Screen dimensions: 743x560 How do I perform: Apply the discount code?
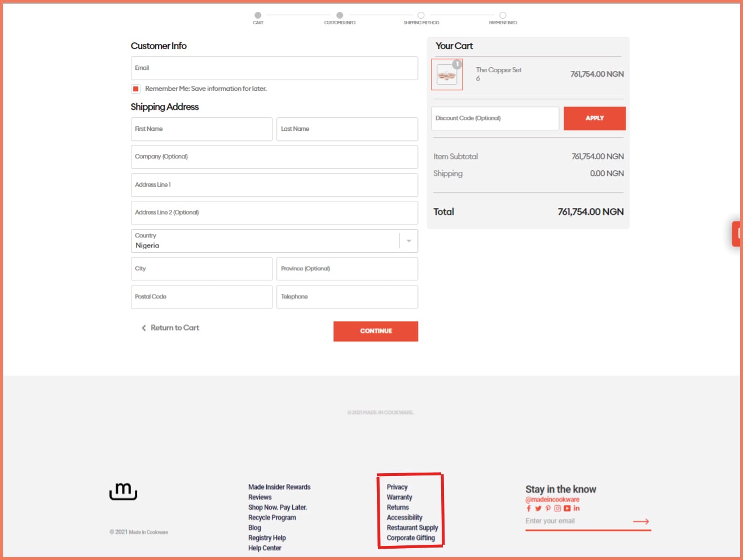595,118
